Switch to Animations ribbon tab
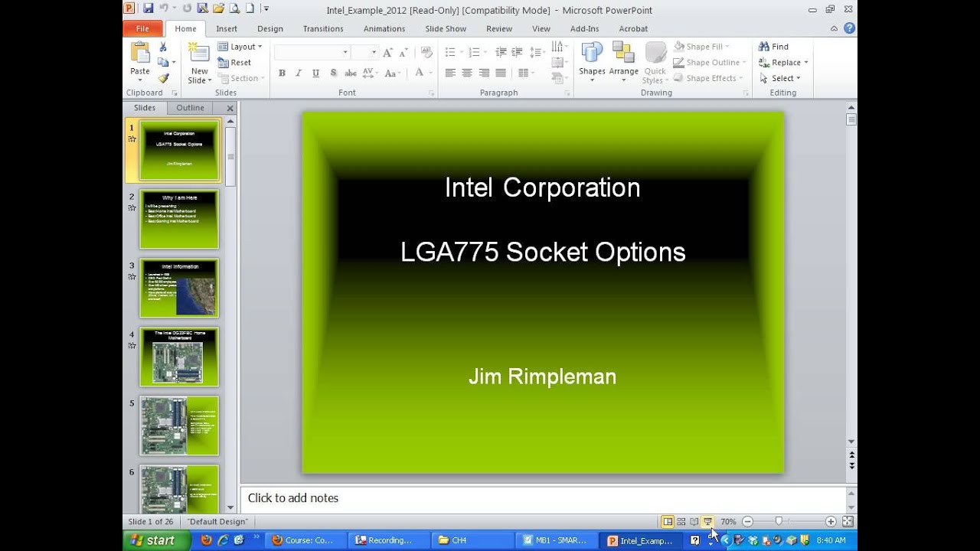The width and height of the screenshot is (980, 551). (384, 28)
